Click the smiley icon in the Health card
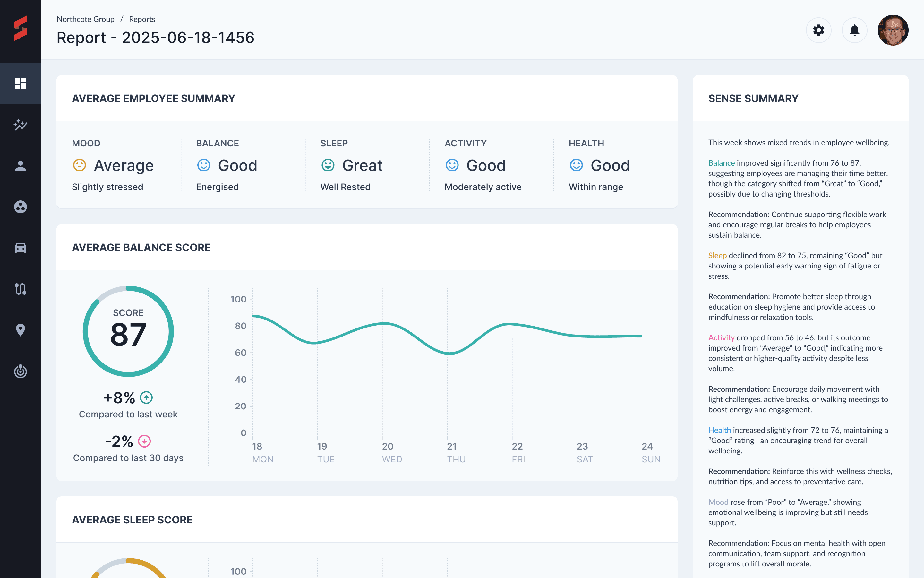This screenshot has height=578, width=924. (576, 165)
